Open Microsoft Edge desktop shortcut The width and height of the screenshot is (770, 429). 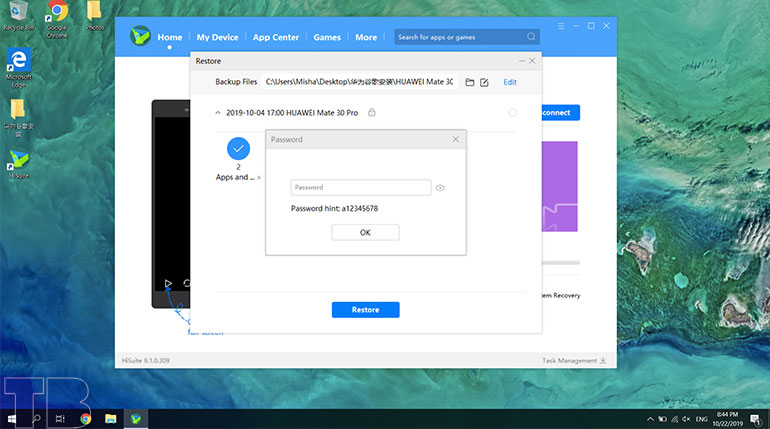19,68
